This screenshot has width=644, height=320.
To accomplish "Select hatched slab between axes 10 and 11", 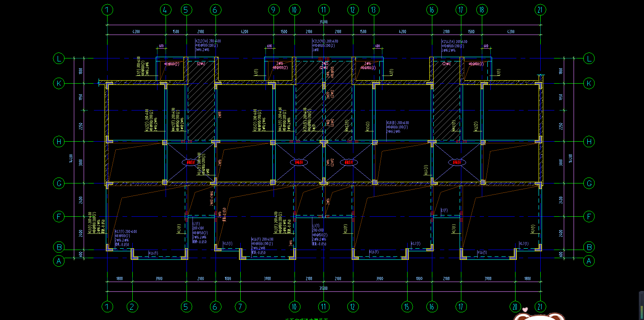I will coord(309,100).
